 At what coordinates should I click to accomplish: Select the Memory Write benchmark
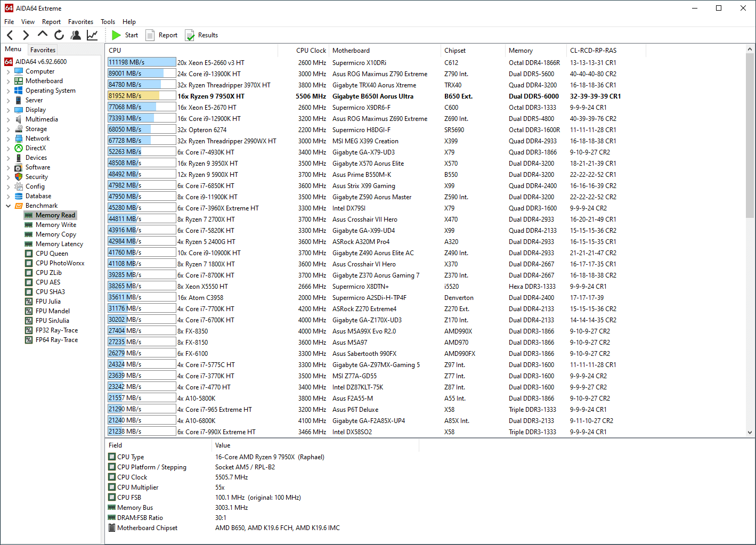coord(55,225)
